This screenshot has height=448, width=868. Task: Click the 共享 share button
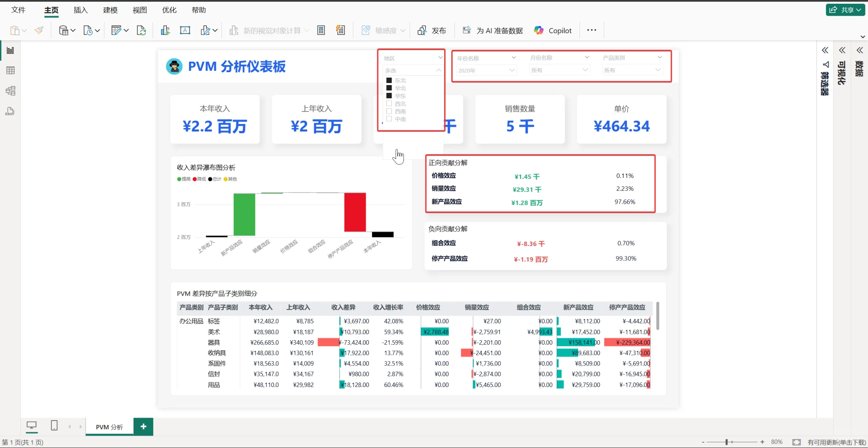coord(845,10)
